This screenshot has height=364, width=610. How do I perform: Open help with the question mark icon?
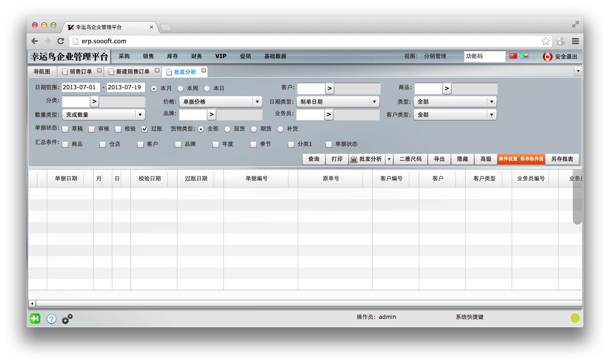51,319
